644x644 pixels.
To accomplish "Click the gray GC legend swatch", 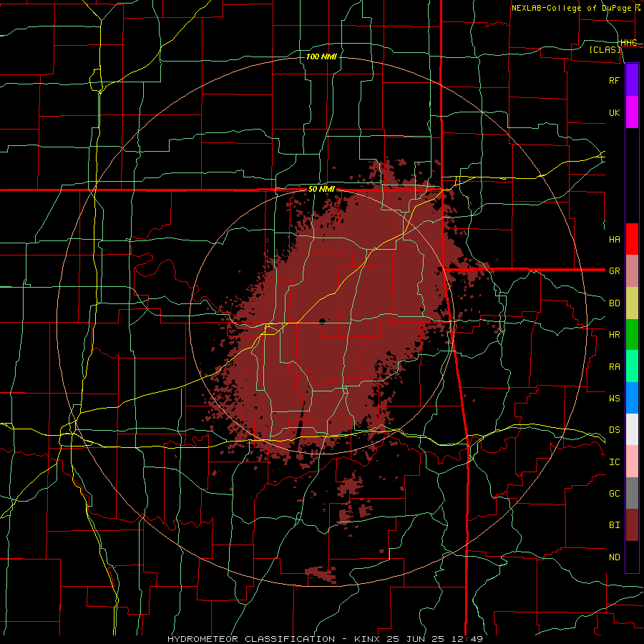I will pos(632,493).
